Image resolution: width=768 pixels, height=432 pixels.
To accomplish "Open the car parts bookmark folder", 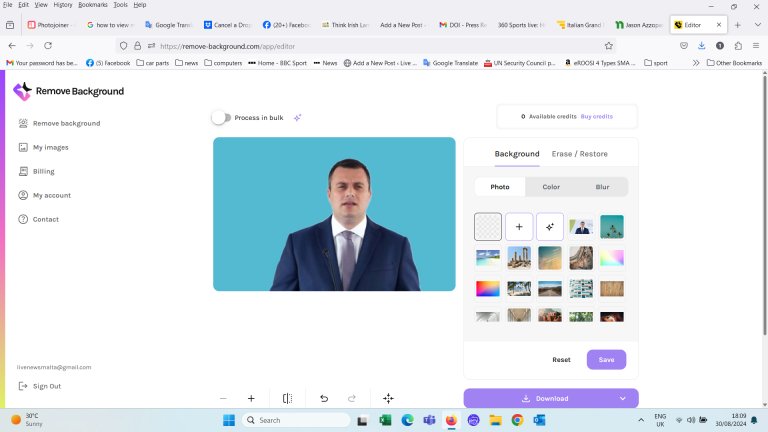I will click(x=153, y=63).
